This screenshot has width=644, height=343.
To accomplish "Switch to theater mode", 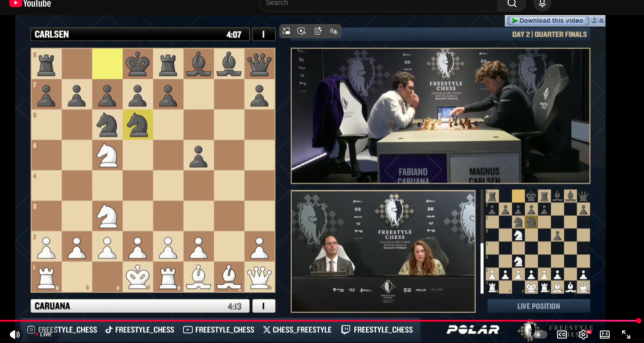I will tap(605, 334).
